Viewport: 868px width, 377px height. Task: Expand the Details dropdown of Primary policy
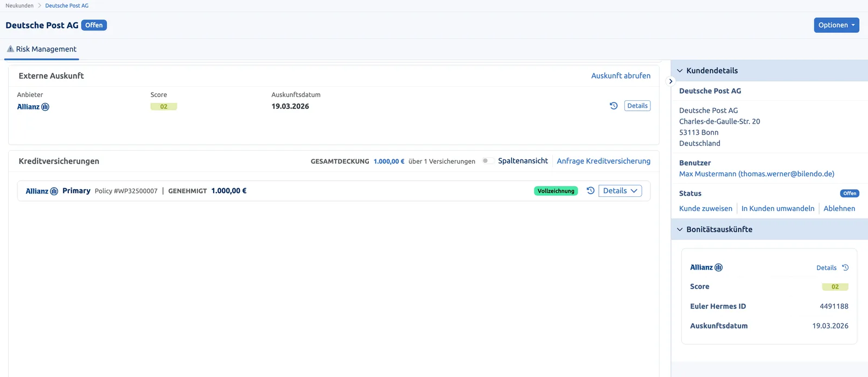[620, 190]
